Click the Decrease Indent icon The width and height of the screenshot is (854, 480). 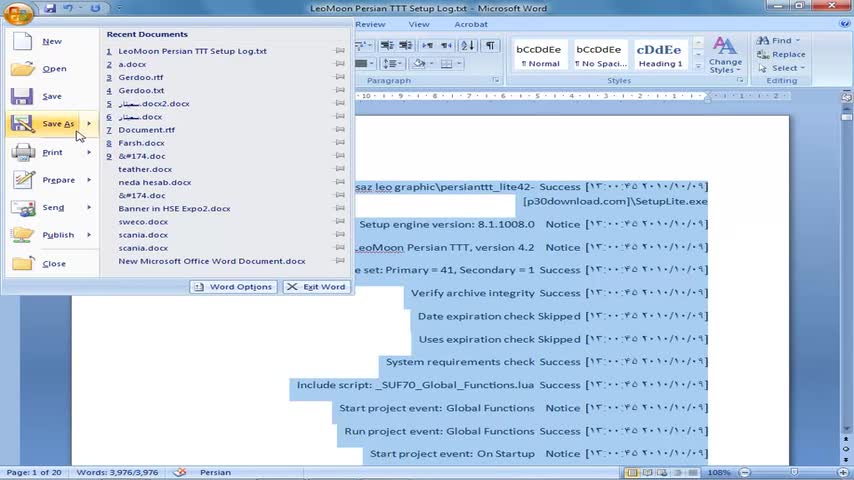[387, 45]
